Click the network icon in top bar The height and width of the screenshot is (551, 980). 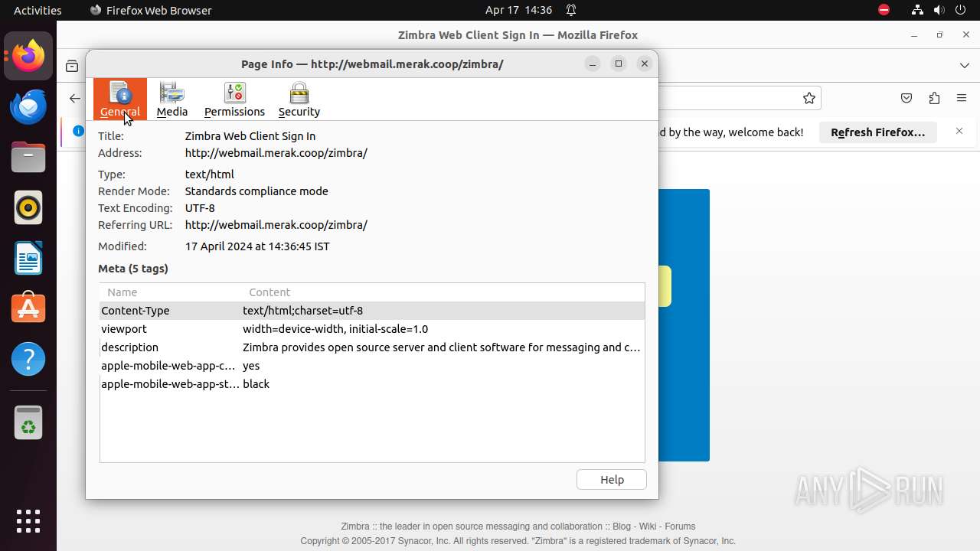917,10
